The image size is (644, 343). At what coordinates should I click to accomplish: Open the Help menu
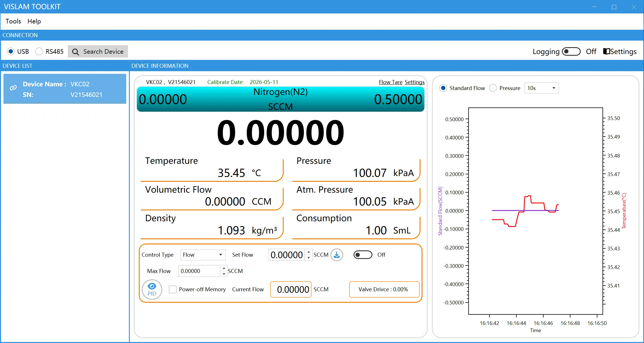point(34,21)
